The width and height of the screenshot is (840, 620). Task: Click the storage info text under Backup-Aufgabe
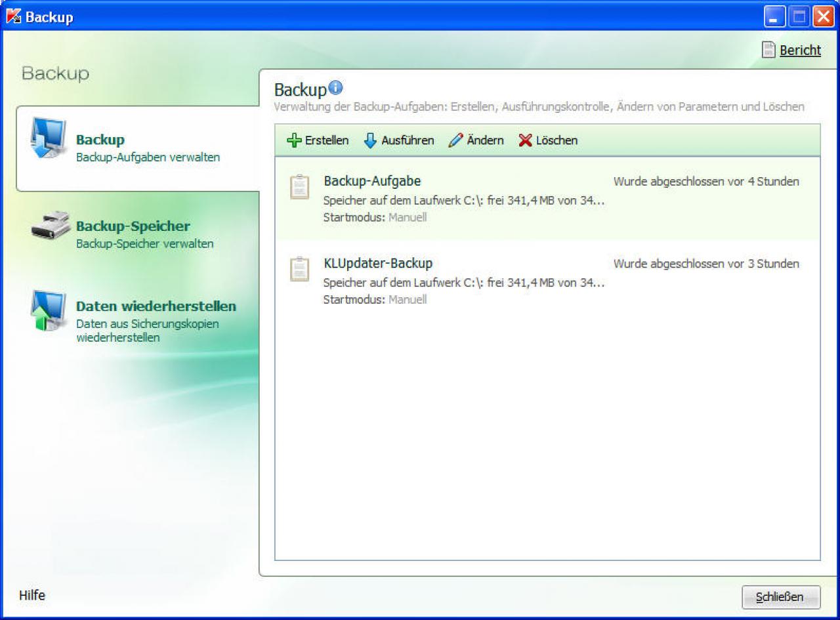coord(464,200)
